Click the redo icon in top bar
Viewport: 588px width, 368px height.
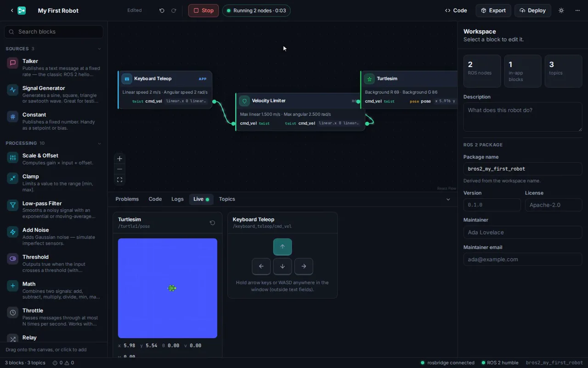click(174, 11)
